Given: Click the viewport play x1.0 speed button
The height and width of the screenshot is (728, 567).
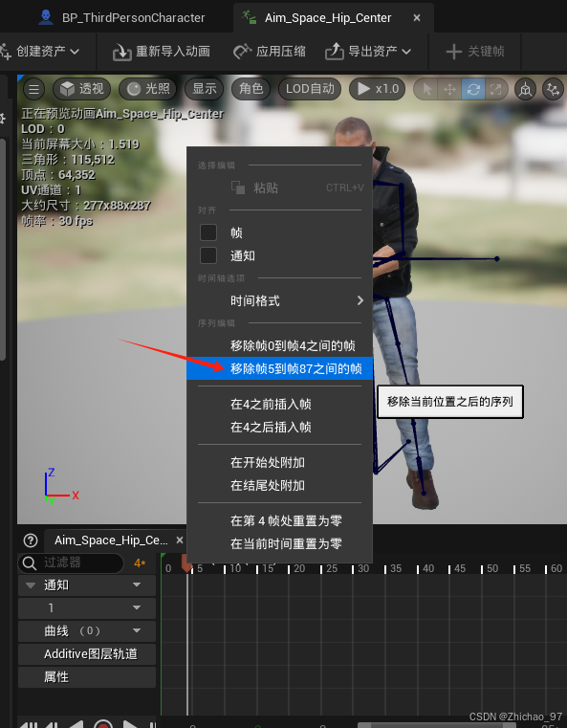Looking at the screenshot, I should [x=378, y=89].
